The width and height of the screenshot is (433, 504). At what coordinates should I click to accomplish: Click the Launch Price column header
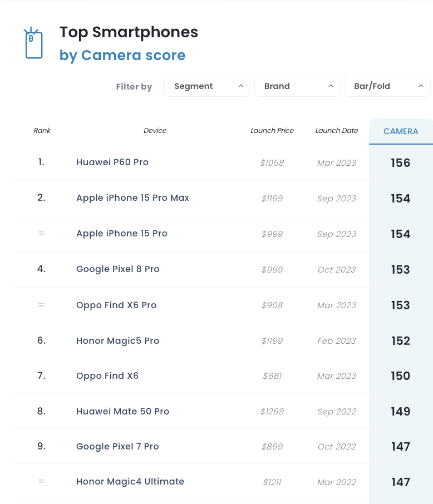[x=272, y=131]
